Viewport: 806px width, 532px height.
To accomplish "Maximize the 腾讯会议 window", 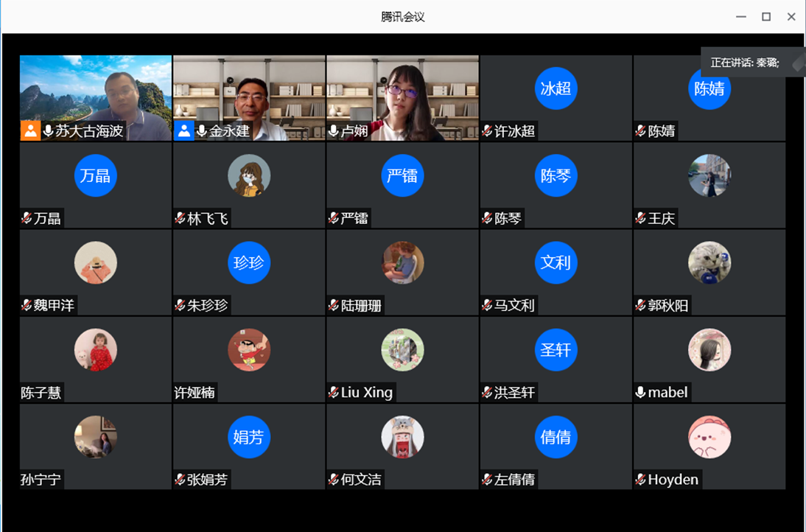I will click(766, 17).
